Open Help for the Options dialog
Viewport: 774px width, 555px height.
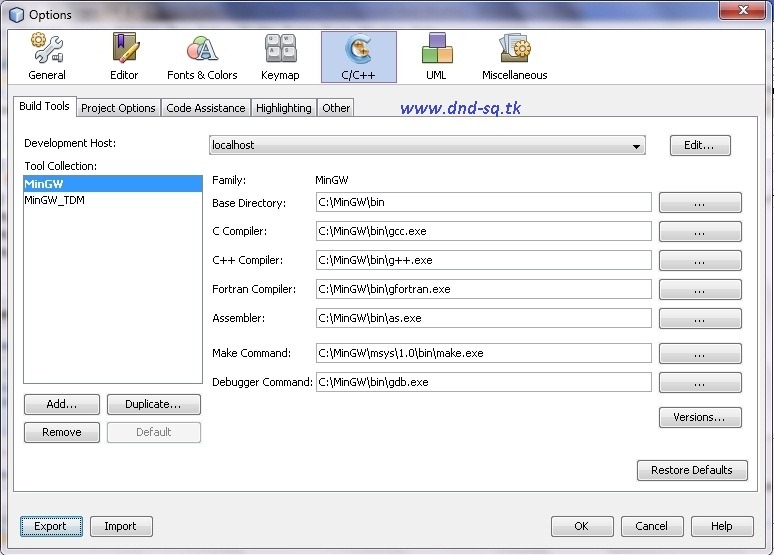[722, 526]
